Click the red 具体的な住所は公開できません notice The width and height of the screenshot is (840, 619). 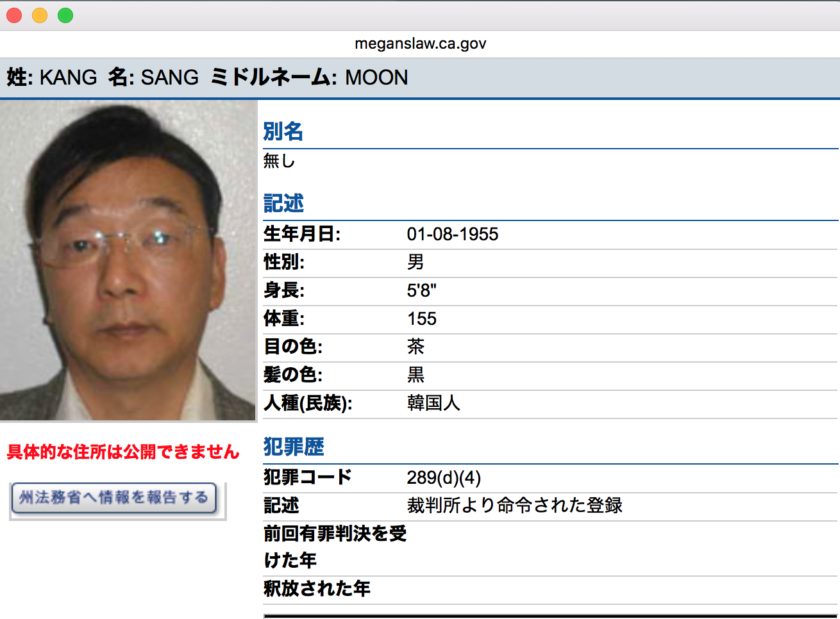pyautogui.click(x=123, y=452)
